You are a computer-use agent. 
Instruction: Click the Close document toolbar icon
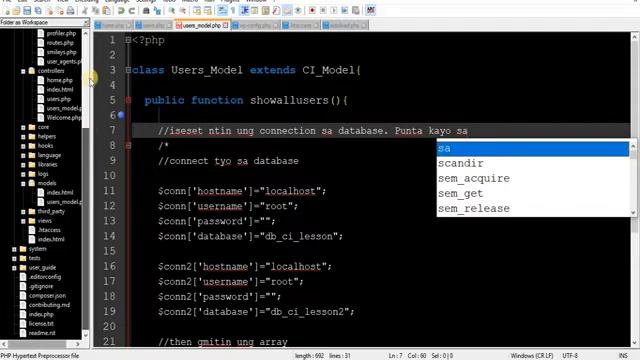pyautogui.click(x=49, y=11)
